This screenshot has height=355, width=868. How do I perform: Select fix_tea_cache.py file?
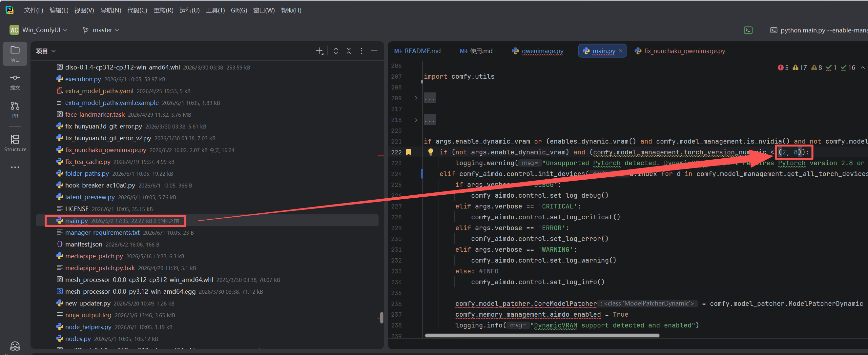(x=88, y=162)
